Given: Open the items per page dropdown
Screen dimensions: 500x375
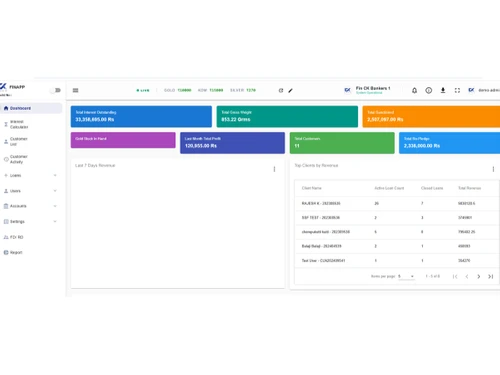Looking at the screenshot, I should click(x=406, y=276).
